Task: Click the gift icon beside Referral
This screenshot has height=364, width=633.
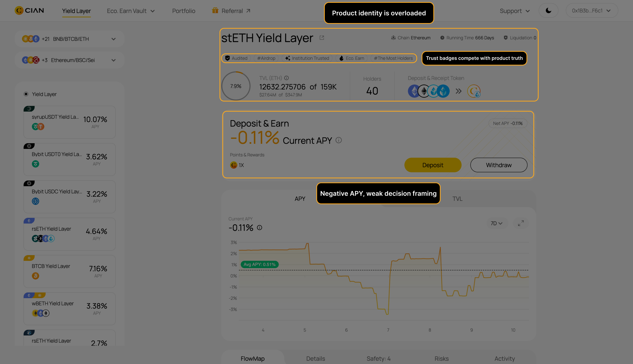Action: tap(215, 11)
